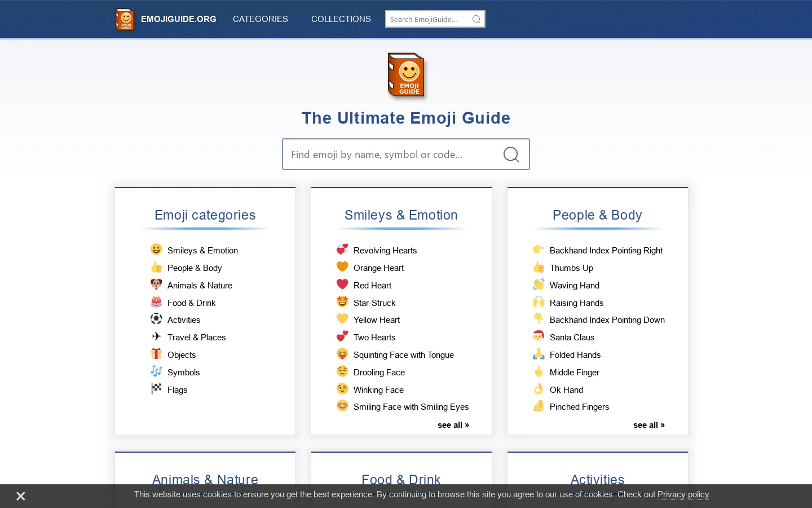See all People & Body emojis

click(x=649, y=425)
